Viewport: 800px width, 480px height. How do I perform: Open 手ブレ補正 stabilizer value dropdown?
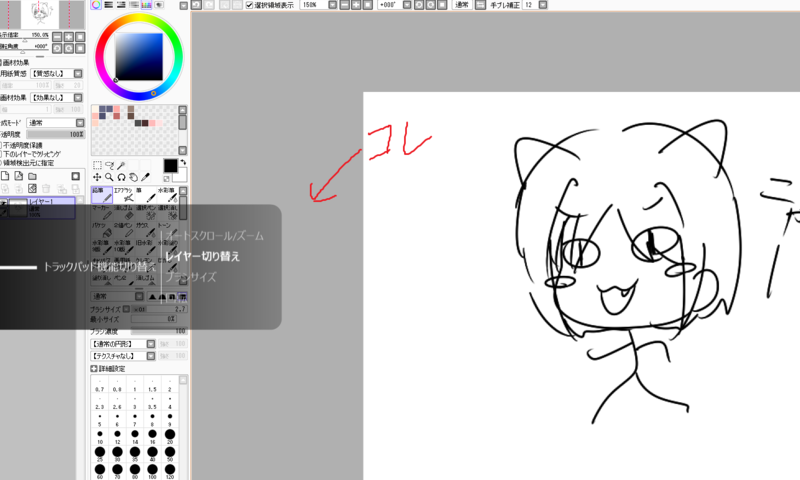(543, 5)
